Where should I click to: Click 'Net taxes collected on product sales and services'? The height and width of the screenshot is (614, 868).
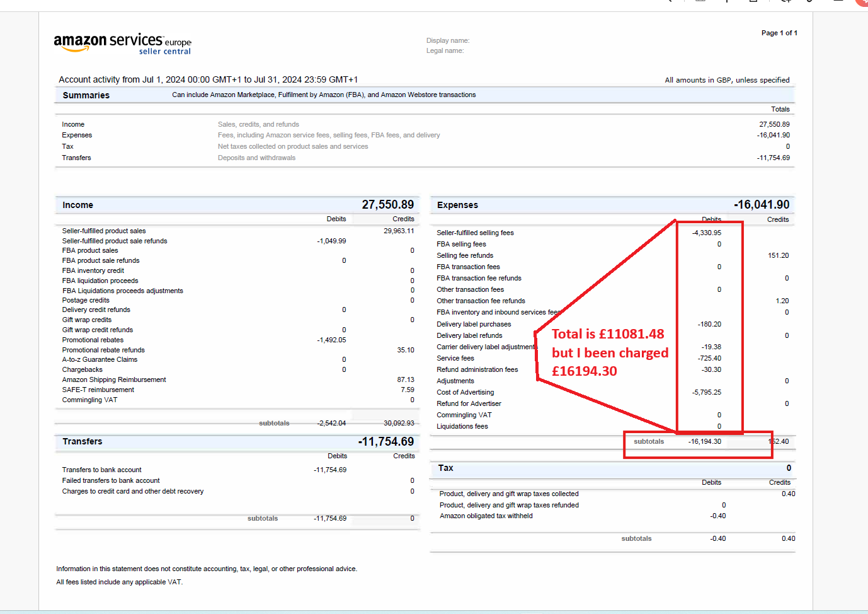(293, 146)
